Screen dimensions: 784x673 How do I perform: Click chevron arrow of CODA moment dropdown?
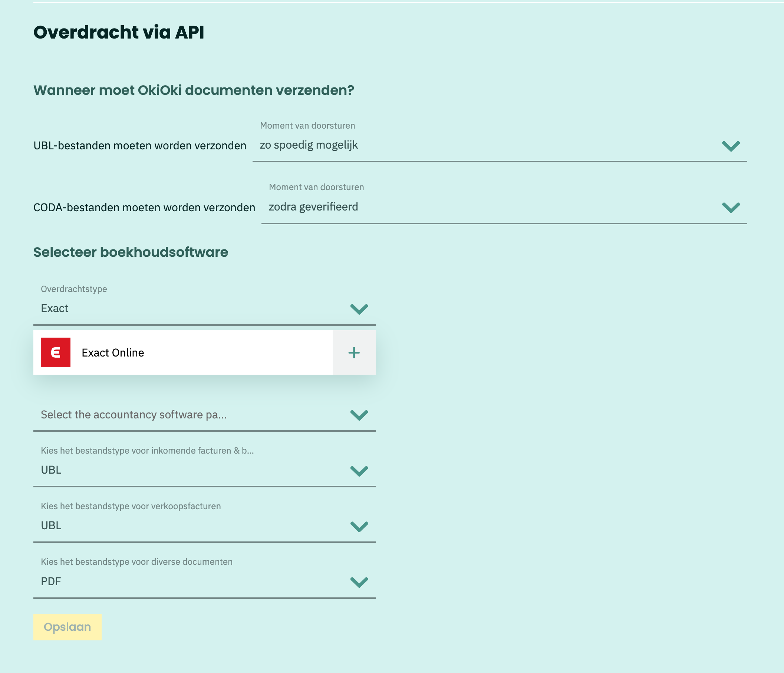(x=731, y=208)
